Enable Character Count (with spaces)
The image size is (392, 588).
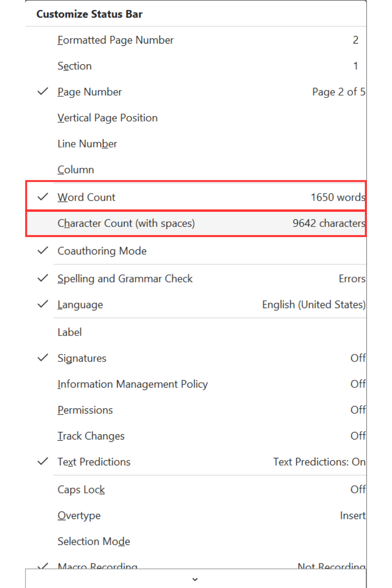pos(196,223)
